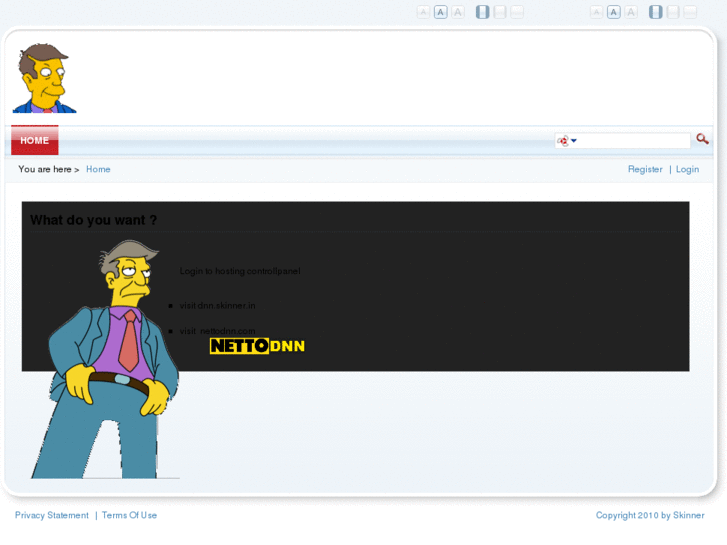Click the NETTODNN yellow logo

[257, 346]
